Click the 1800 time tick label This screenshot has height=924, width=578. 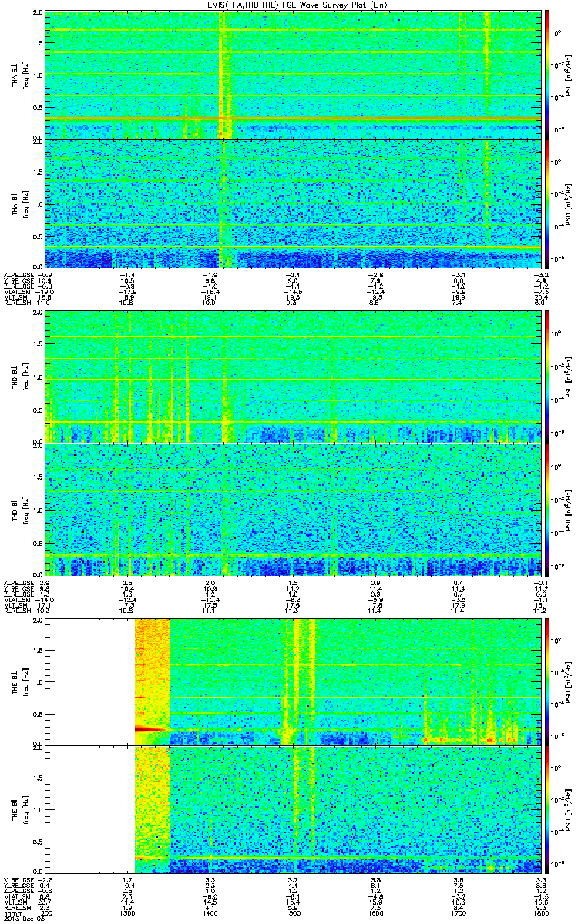coord(540,912)
